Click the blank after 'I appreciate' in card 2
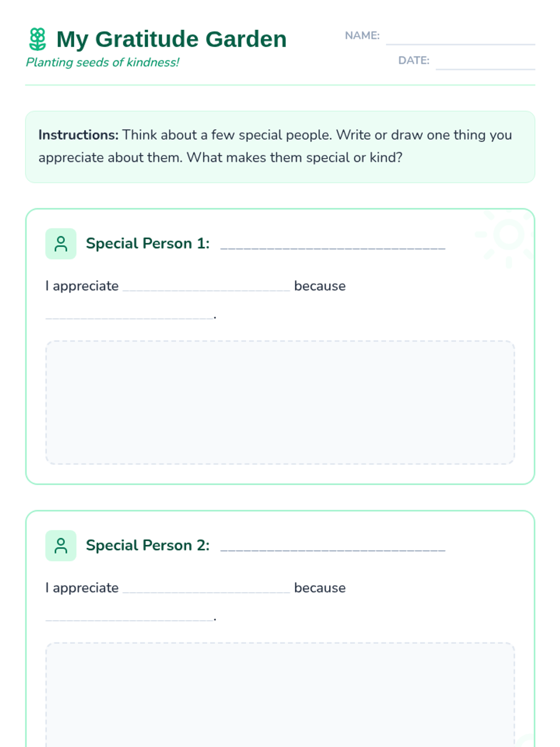Viewport: 560px width, 747px height. pos(206,588)
